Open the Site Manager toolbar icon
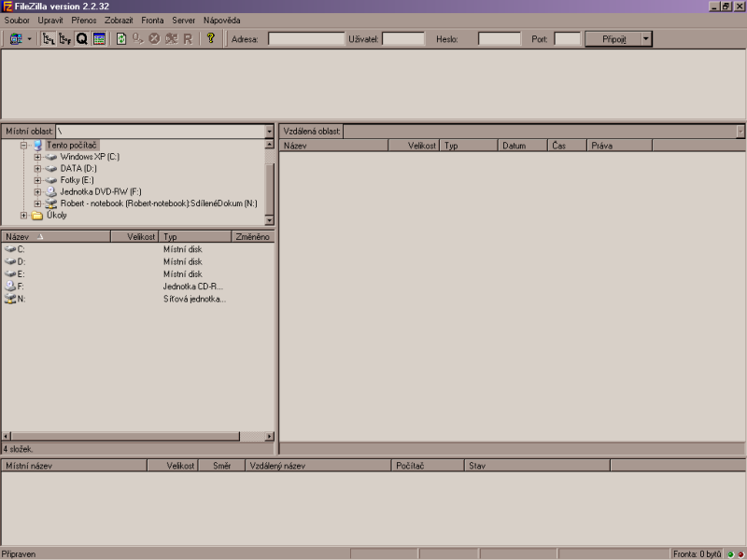This screenshot has width=747, height=560. [x=16, y=38]
